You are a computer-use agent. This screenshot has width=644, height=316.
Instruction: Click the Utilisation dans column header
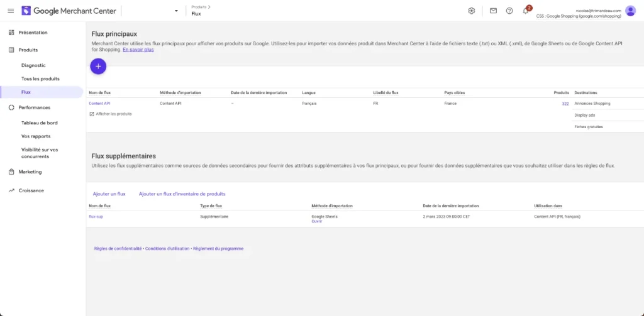(x=548, y=205)
